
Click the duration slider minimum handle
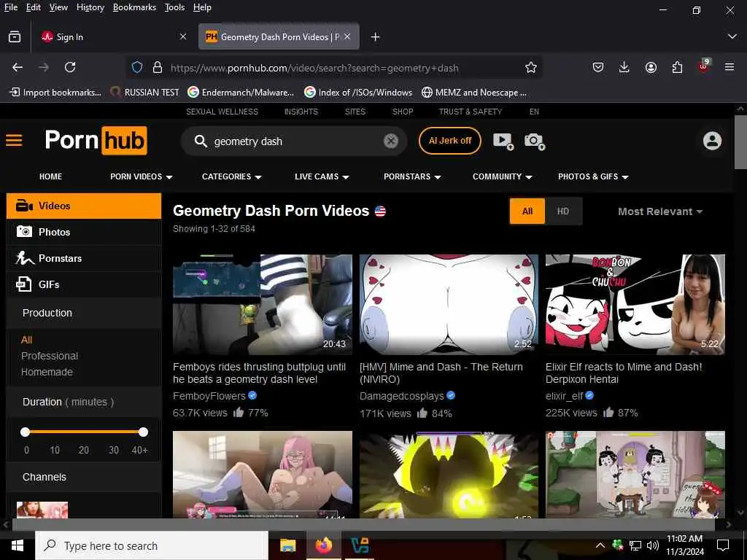pos(26,432)
